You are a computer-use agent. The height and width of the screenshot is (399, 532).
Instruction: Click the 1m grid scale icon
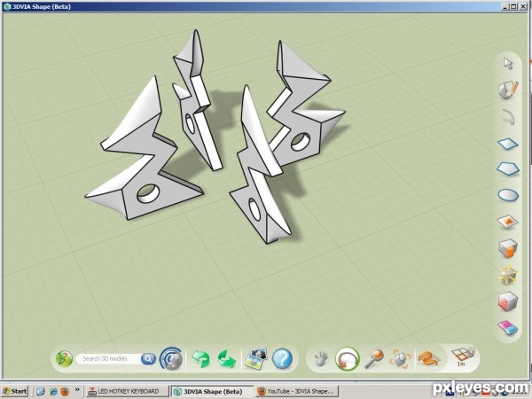pos(464,357)
